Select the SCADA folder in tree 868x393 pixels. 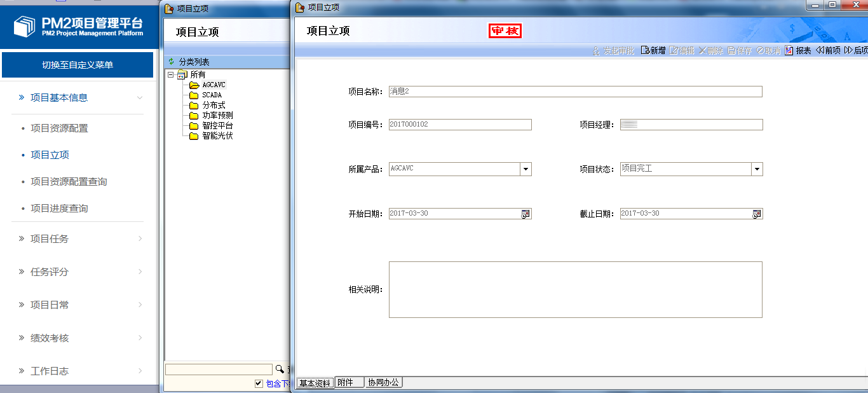tap(212, 95)
